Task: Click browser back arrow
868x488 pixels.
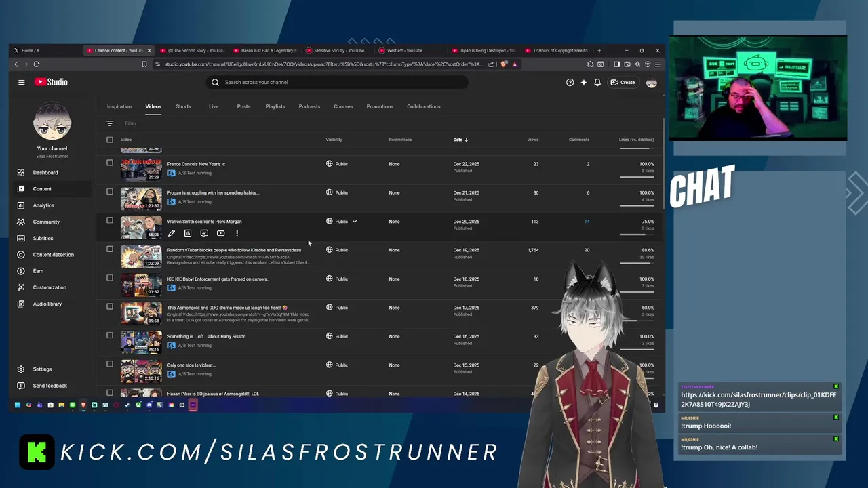Action: click(16, 64)
